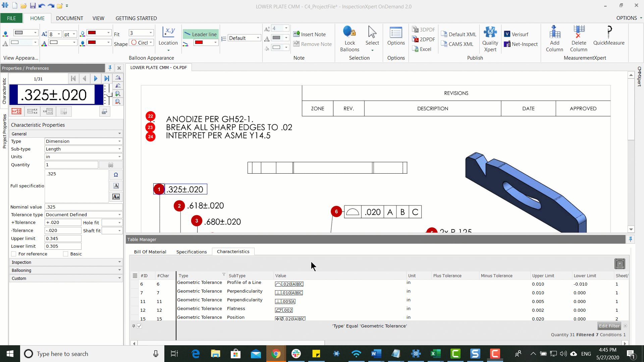Toggle the Basic checkbox

coord(65,254)
